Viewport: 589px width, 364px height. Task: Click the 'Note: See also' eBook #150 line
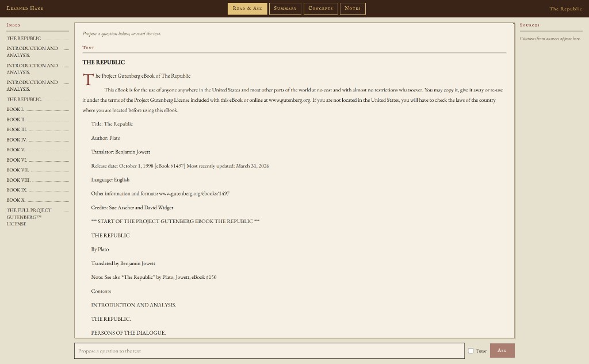click(154, 277)
